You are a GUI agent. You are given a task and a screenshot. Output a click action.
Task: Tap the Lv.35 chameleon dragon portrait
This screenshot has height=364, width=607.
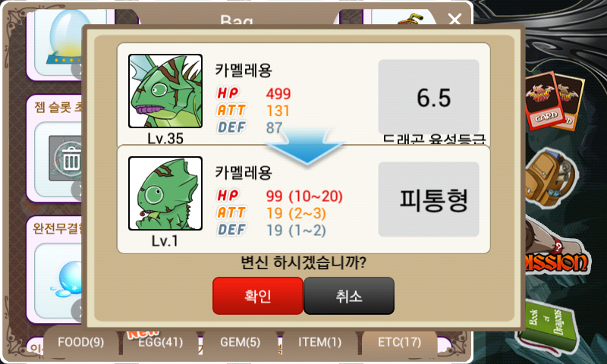[165, 91]
